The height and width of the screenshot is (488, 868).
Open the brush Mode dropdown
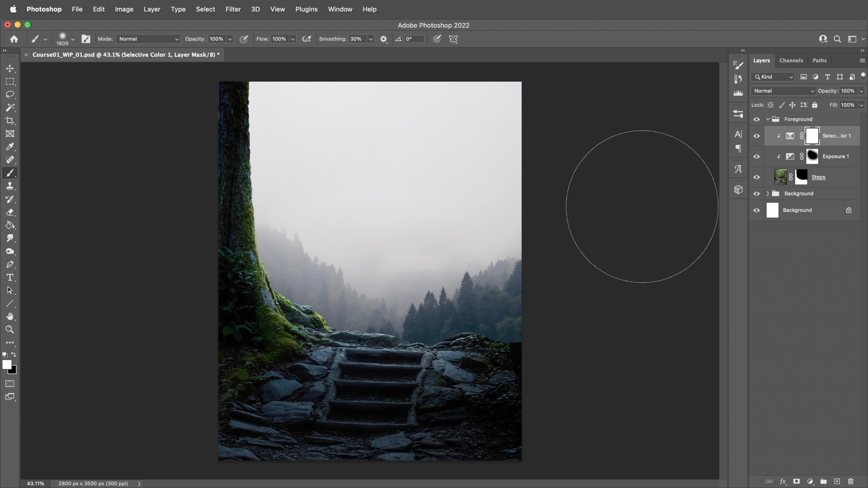point(148,39)
